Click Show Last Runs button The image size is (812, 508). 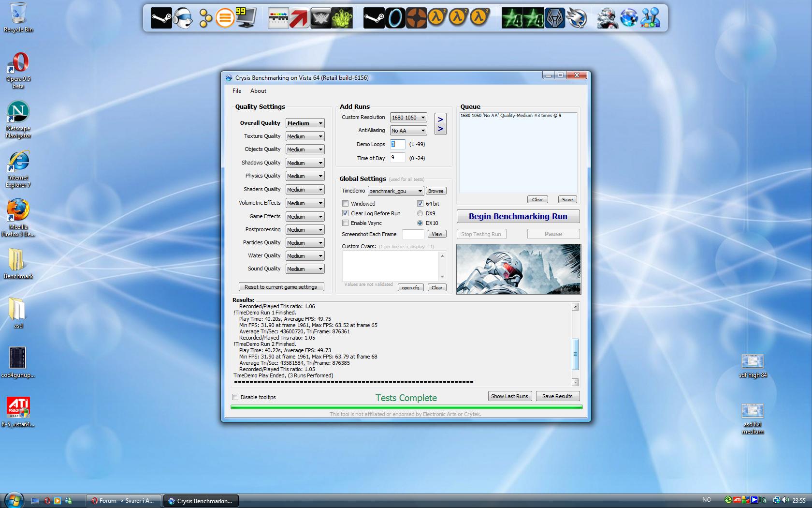(x=510, y=396)
